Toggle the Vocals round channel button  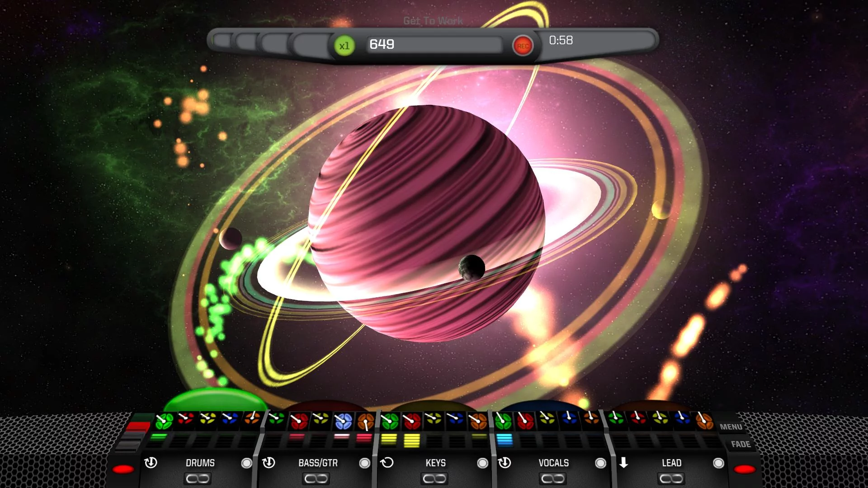coord(600,463)
